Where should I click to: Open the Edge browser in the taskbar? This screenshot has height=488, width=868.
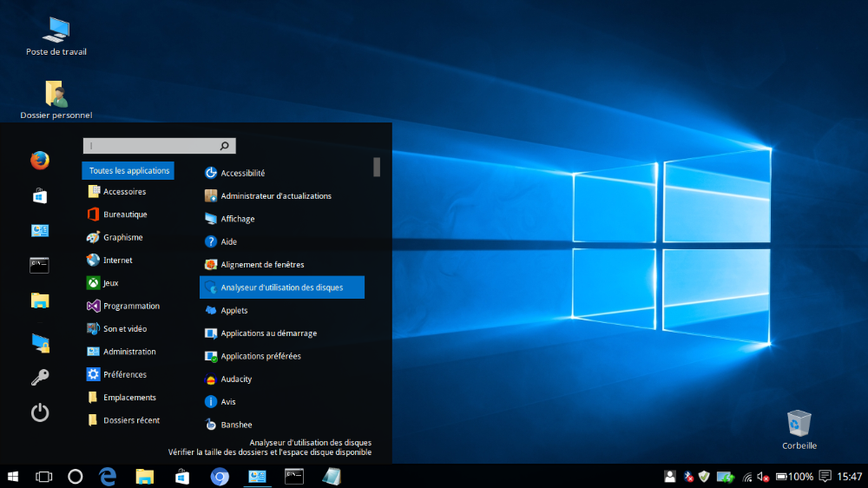point(108,476)
